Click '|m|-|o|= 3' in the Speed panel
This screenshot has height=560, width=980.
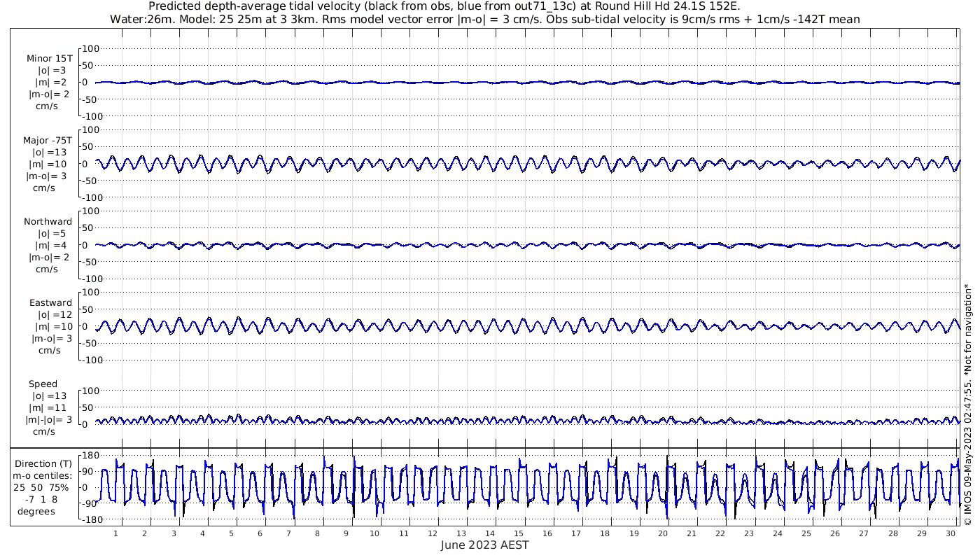click(49, 419)
